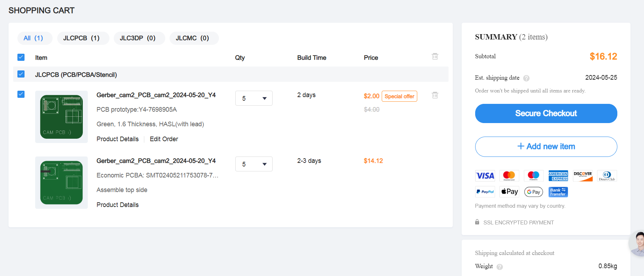
Task: Switch to the JLCPCB (1) tab
Action: [x=83, y=38]
